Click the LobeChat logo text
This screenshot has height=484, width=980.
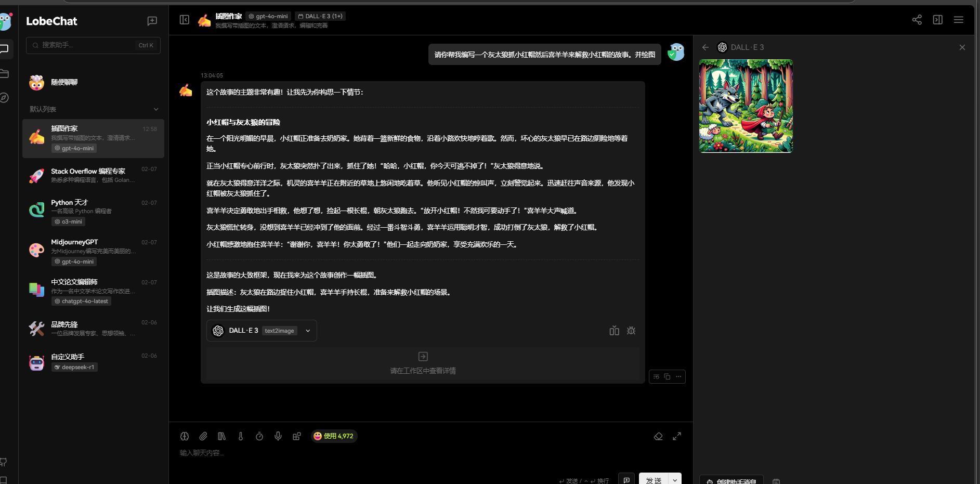point(51,21)
